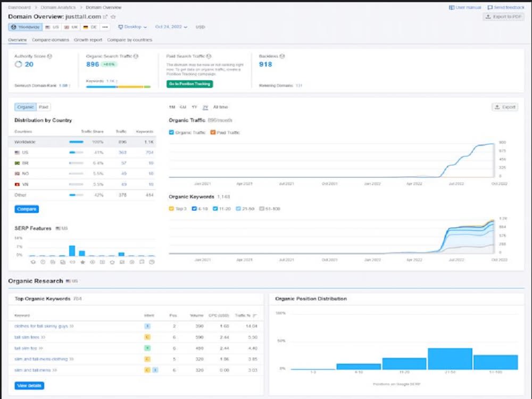Set the chart range to All time
The height and width of the screenshot is (399, 532).
[220, 107]
